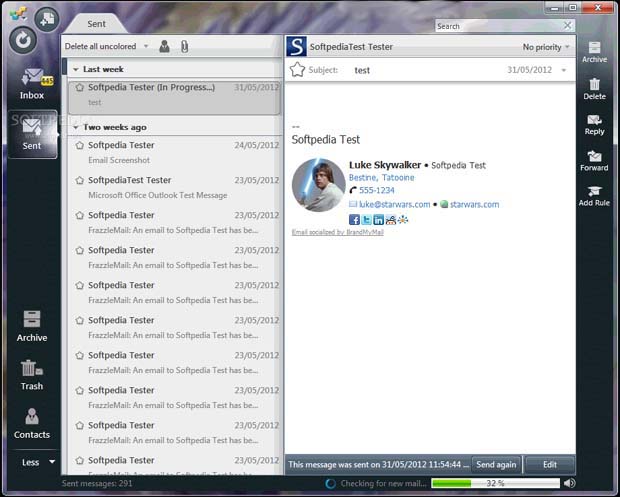Select the Email Screenshot message row
The height and width of the screenshot is (497, 620).
pos(175,153)
